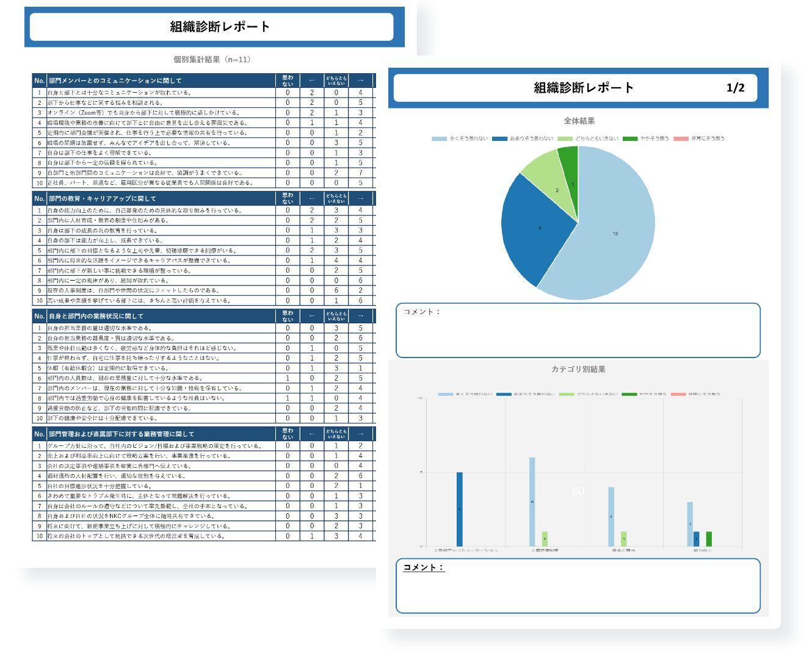Click the tall dark blue bar in bar chart
This screenshot has width=812, height=654.
pos(459,509)
